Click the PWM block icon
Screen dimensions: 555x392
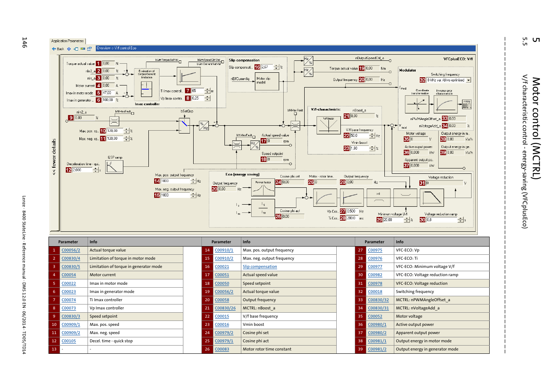point(467,104)
